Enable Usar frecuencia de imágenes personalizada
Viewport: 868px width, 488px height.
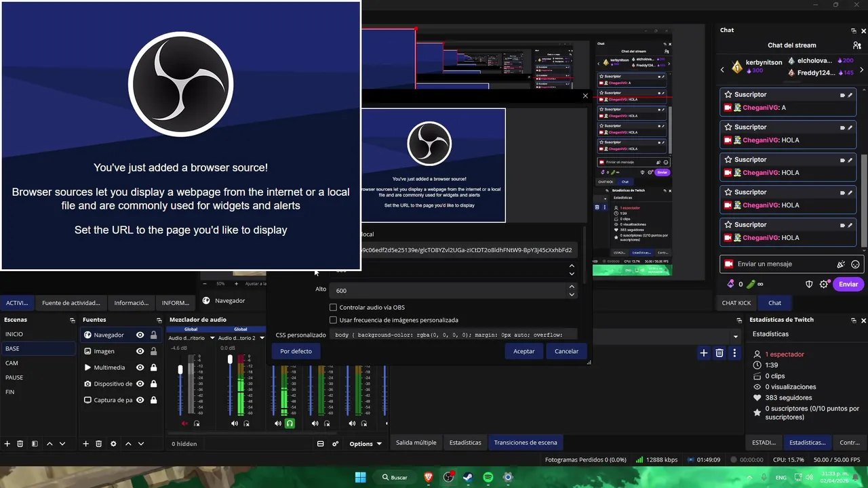333,320
